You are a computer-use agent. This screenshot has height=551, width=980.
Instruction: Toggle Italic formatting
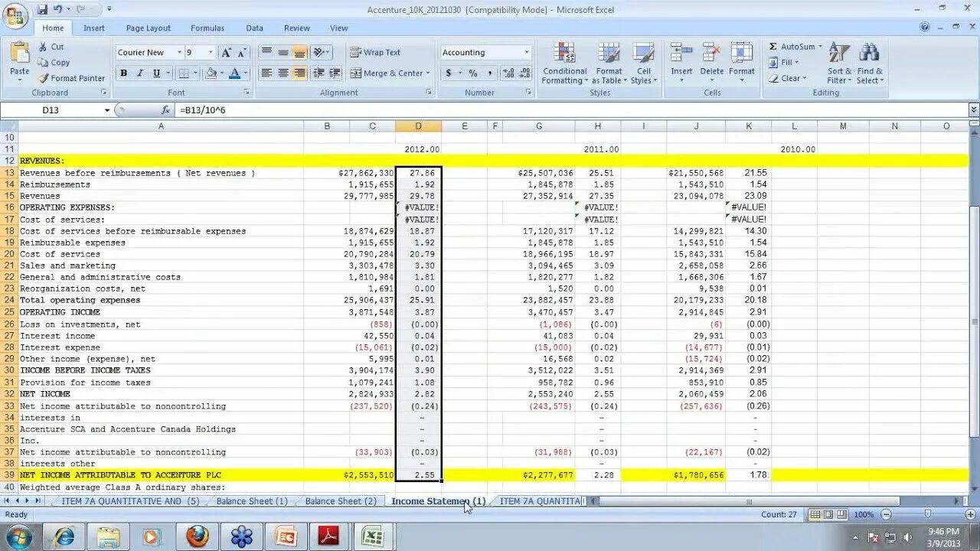(x=139, y=73)
